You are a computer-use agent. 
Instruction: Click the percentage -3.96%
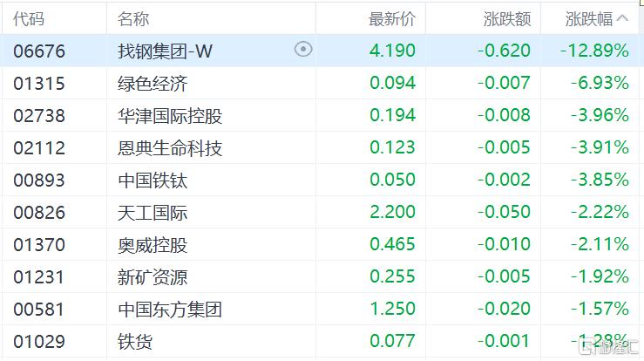[x=600, y=115]
